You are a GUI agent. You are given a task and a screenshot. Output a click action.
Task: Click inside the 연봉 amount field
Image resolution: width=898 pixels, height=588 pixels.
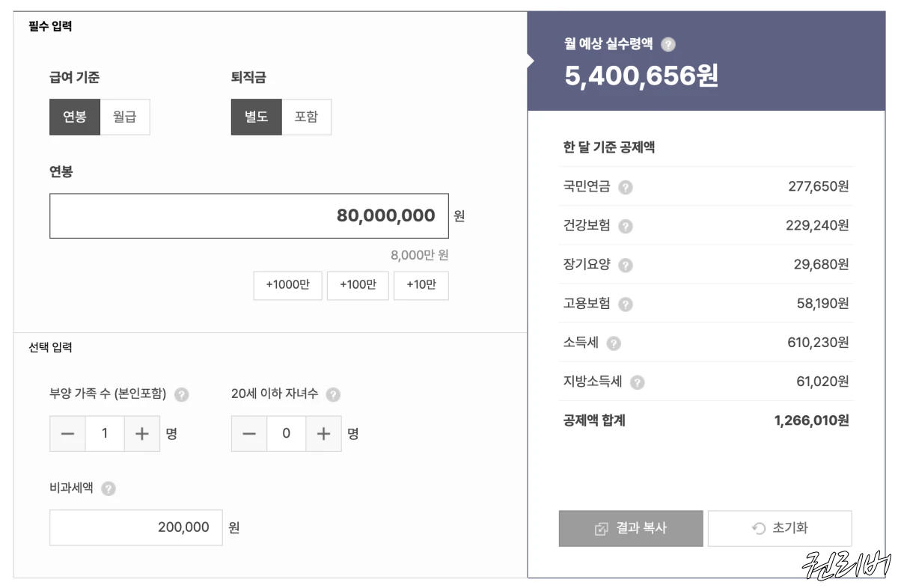(x=249, y=215)
